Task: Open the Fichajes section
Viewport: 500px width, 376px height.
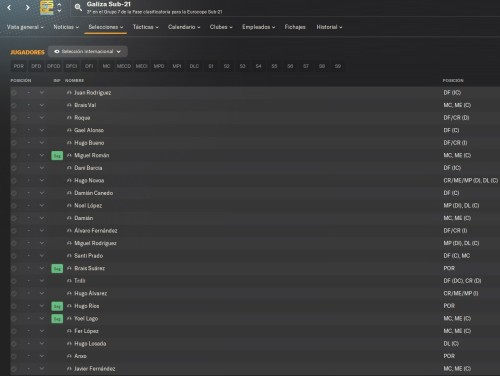Action: click(x=295, y=27)
